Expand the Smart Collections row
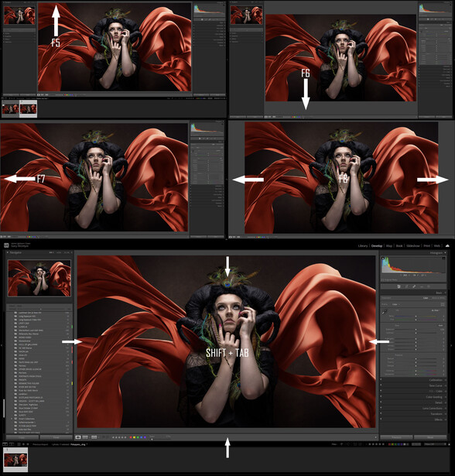 [12, 419]
